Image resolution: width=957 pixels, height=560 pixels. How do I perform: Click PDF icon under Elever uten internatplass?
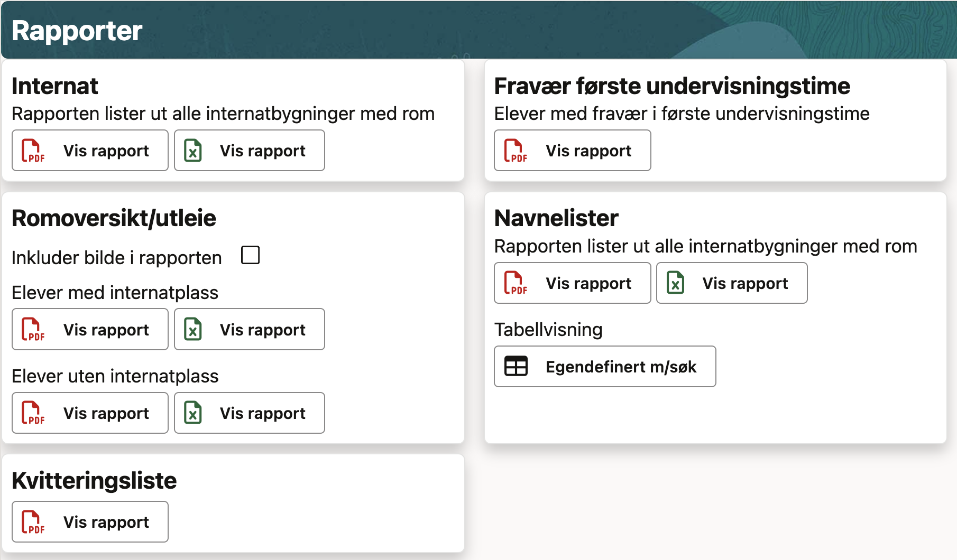[x=33, y=413]
